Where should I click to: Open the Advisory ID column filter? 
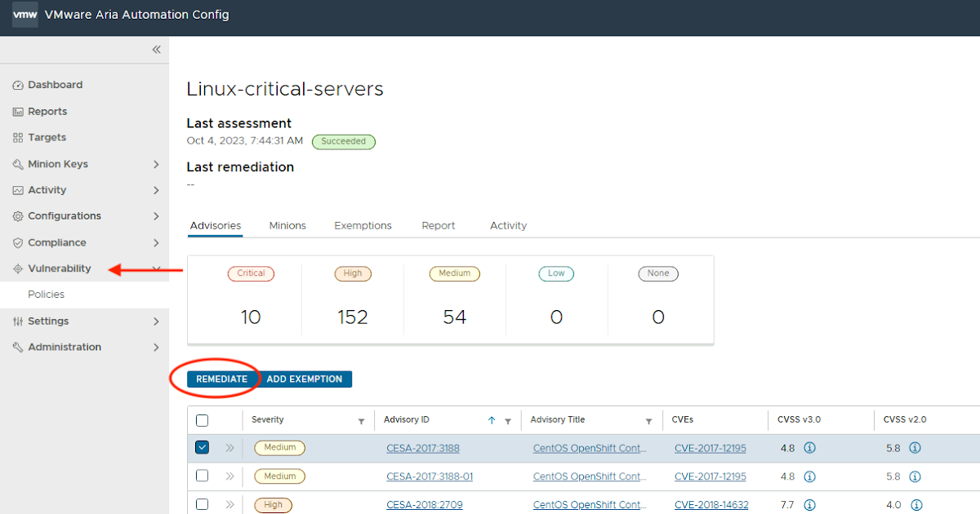click(507, 421)
